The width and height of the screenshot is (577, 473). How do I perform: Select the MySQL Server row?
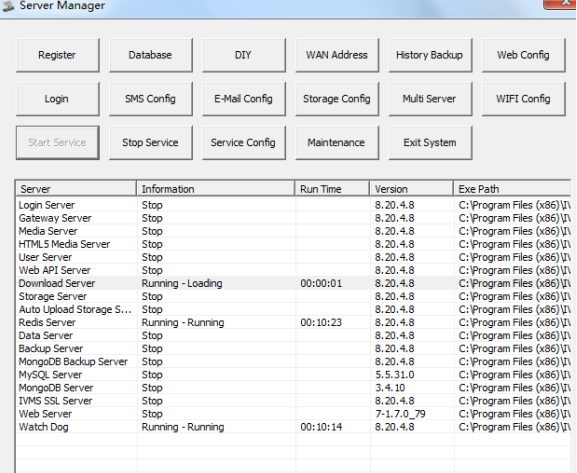pyautogui.click(x=294, y=375)
